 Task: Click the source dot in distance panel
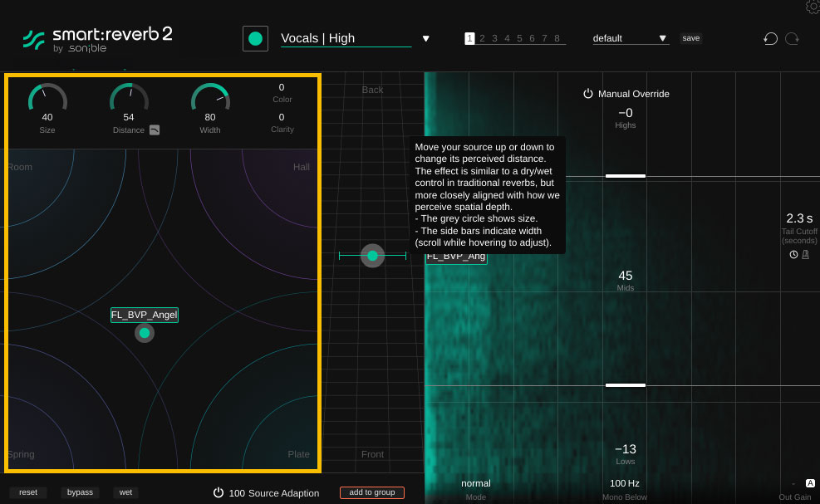pos(372,256)
